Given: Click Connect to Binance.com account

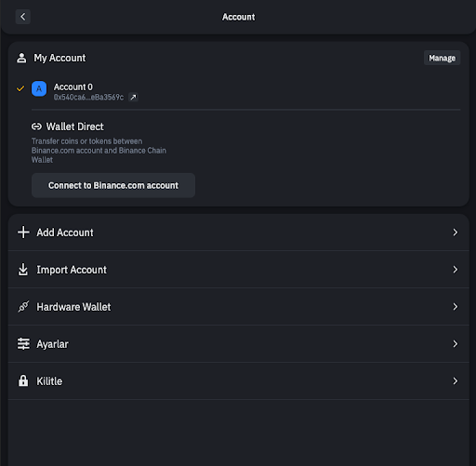Looking at the screenshot, I should click(x=113, y=185).
